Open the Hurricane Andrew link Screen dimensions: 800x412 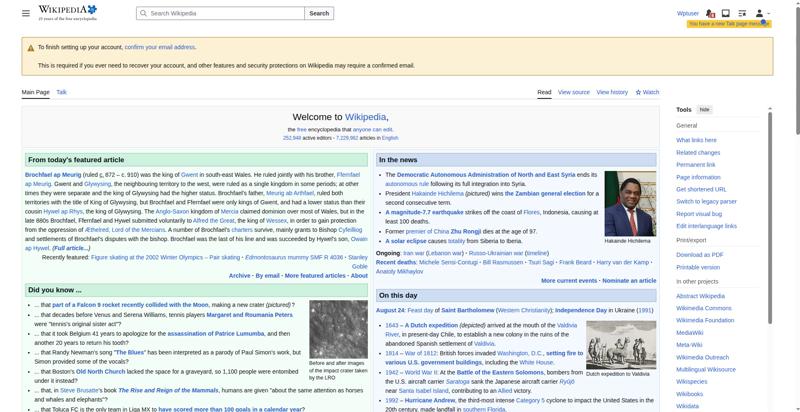tap(429, 401)
